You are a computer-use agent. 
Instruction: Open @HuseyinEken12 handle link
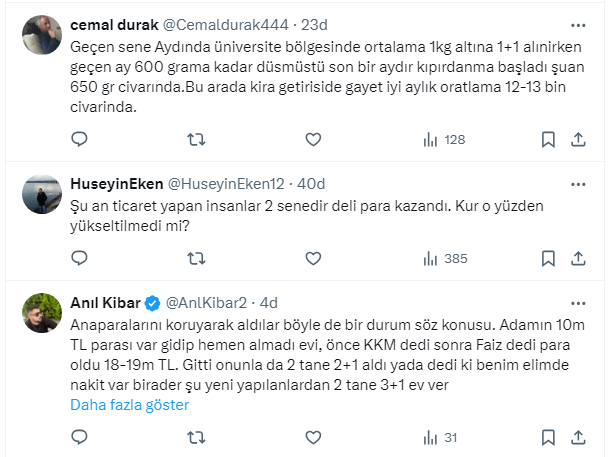(x=227, y=184)
